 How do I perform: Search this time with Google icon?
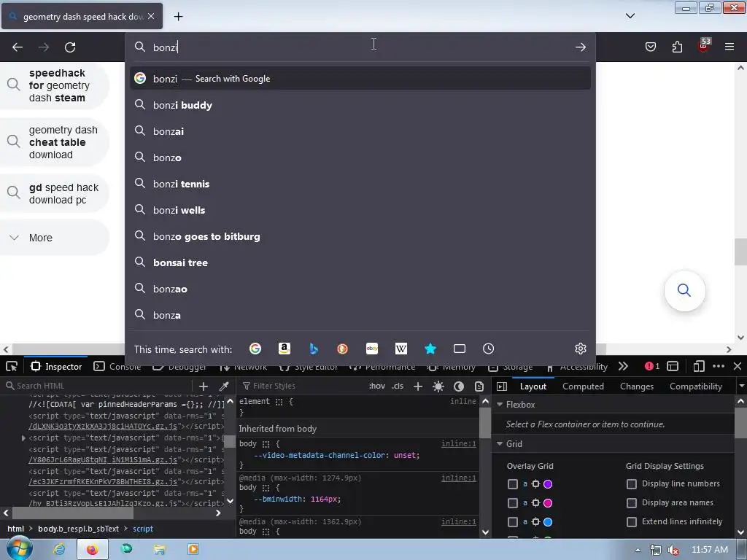click(255, 349)
